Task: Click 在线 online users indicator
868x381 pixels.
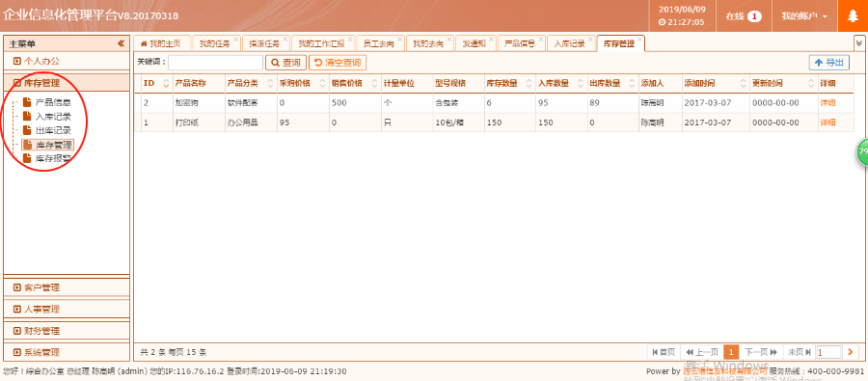Action: coord(744,16)
